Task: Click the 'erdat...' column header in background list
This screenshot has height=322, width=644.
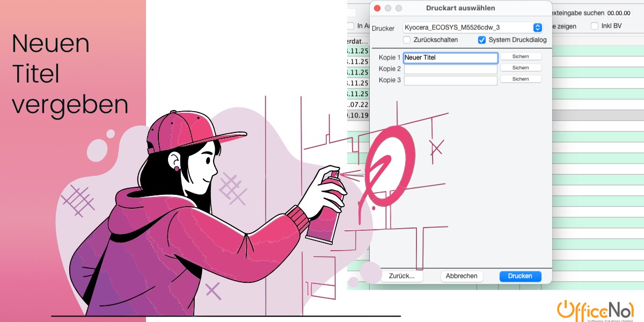Action: tap(358, 41)
